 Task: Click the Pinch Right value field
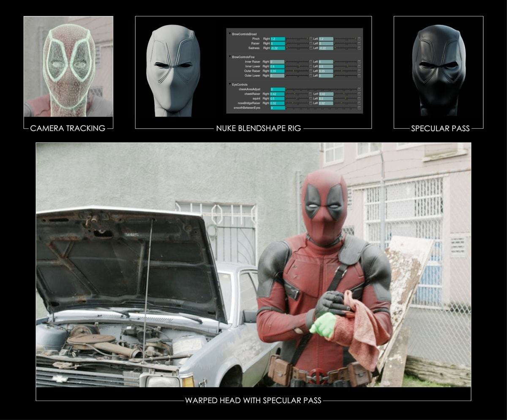pyautogui.click(x=278, y=39)
